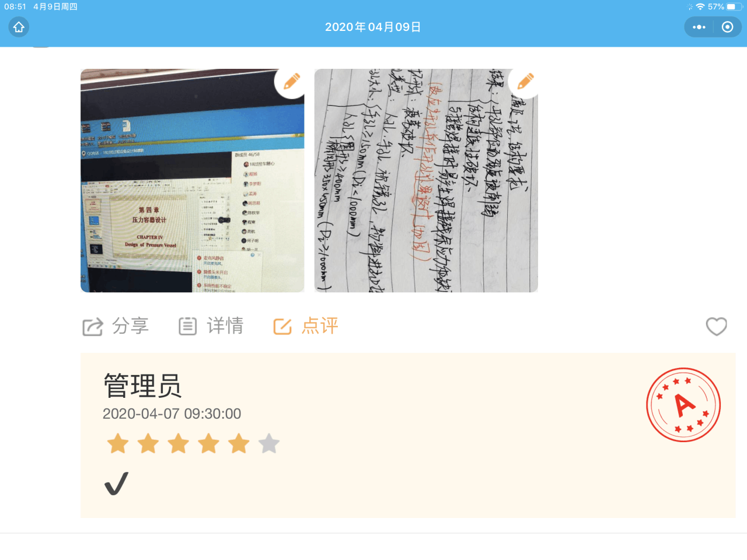Click the details list icon

click(187, 326)
